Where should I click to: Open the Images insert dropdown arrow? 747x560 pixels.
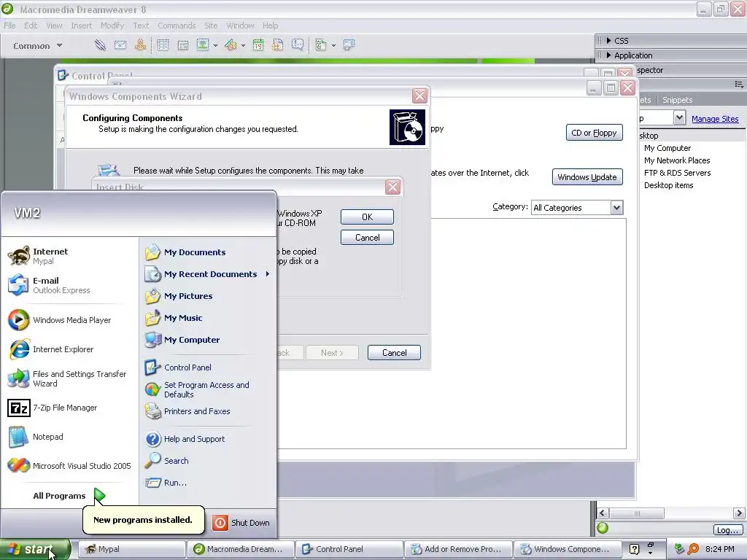coord(215,46)
